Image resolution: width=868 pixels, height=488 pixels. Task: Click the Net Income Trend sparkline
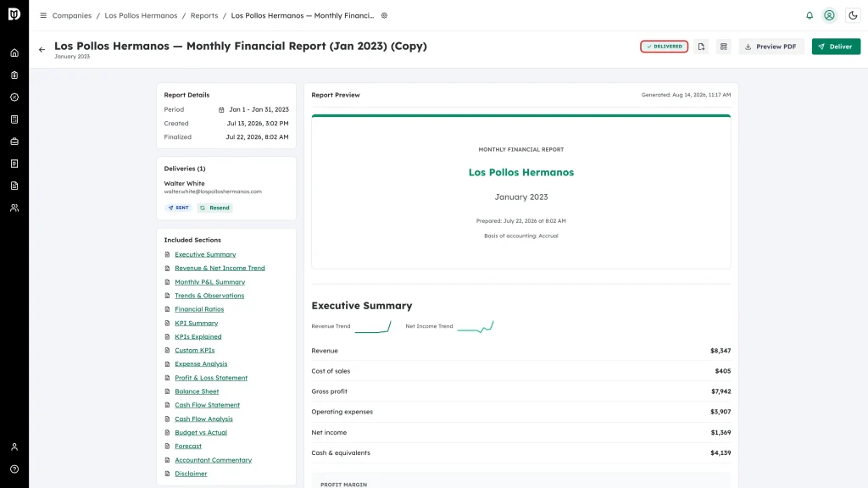click(x=476, y=326)
